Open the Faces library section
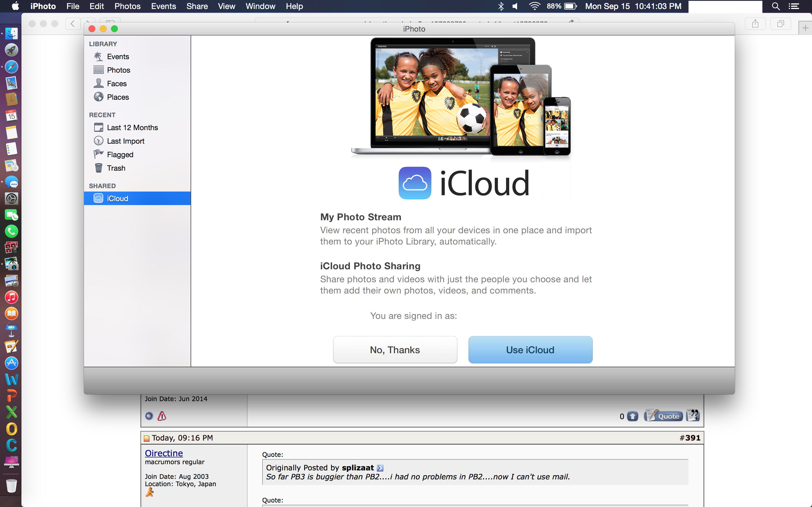The image size is (812, 507). pyautogui.click(x=116, y=83)
